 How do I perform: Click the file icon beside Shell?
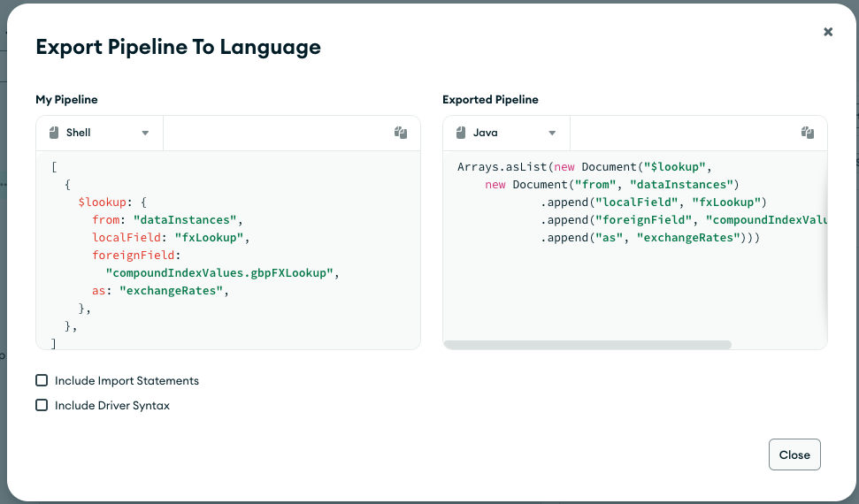tap(54, 133)
